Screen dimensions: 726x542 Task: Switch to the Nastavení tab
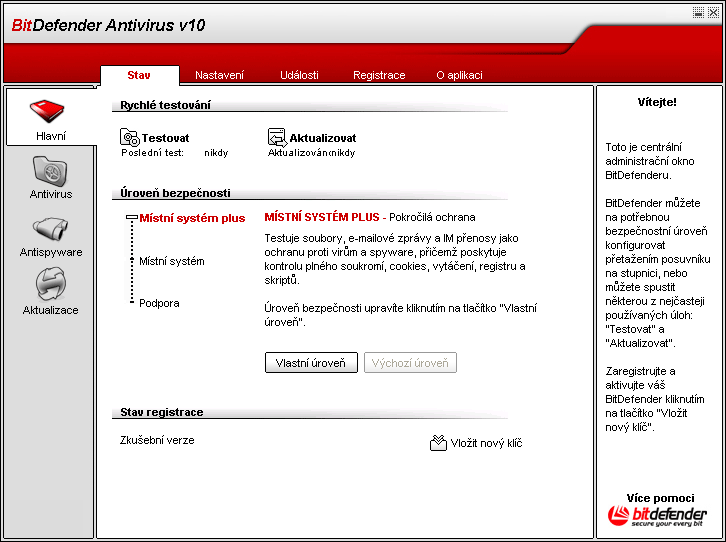tap(219, 75)
